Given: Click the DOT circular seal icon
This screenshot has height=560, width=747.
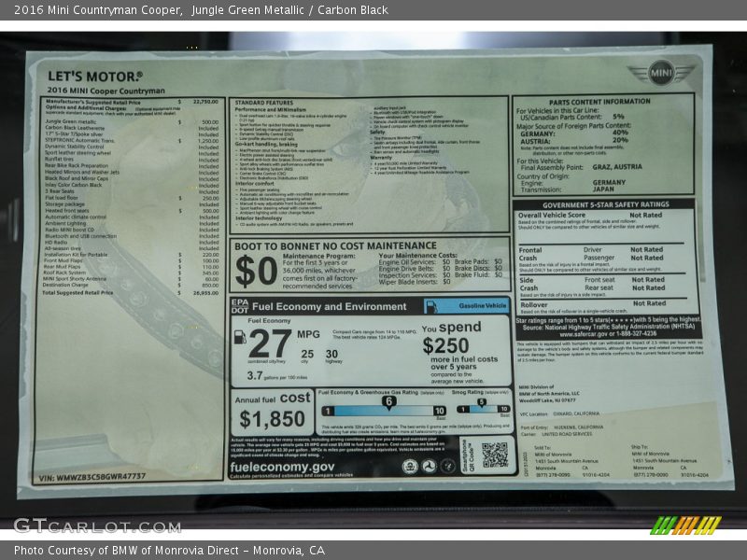Looking at the screenshot, I should click(429, 466).
